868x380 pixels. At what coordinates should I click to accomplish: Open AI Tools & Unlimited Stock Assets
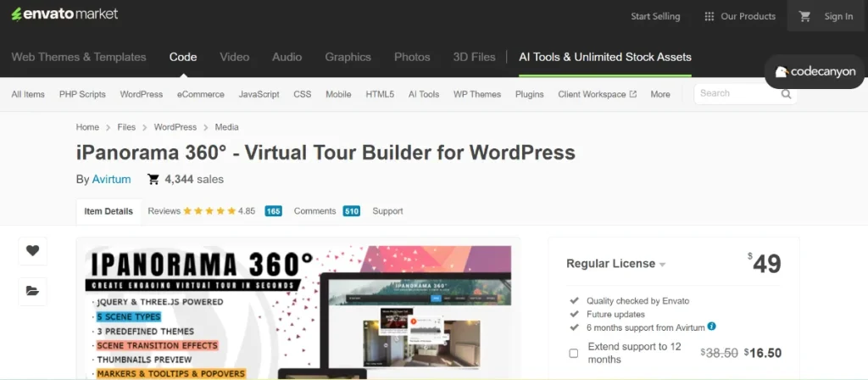pos(605,57)
